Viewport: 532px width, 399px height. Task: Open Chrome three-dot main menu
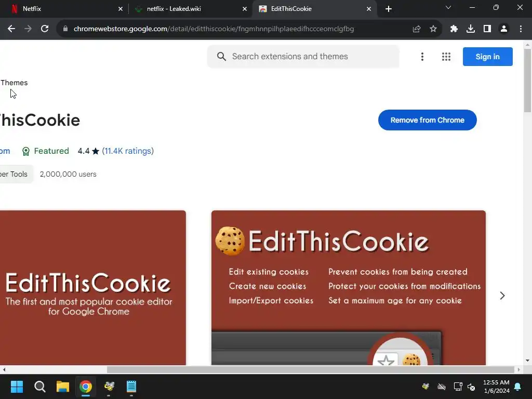click(521, 29)
